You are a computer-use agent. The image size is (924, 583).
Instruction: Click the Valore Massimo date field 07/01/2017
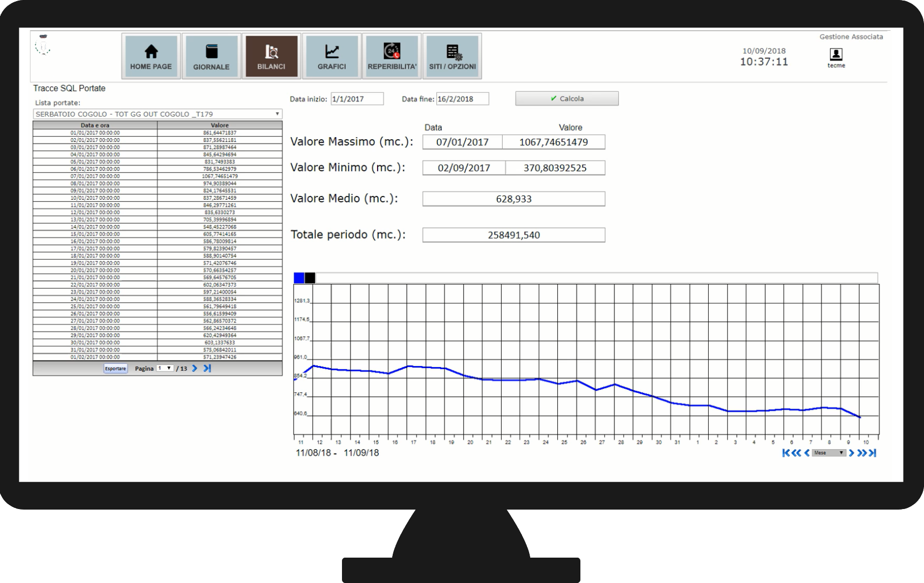pos(462,142)
